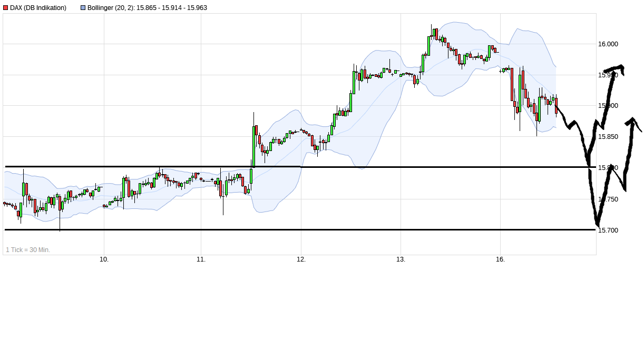Viewport: 644px width, 341px height.
Task: Select the "DAX (DB Indikation)" legend label
Action: point(38,8)
